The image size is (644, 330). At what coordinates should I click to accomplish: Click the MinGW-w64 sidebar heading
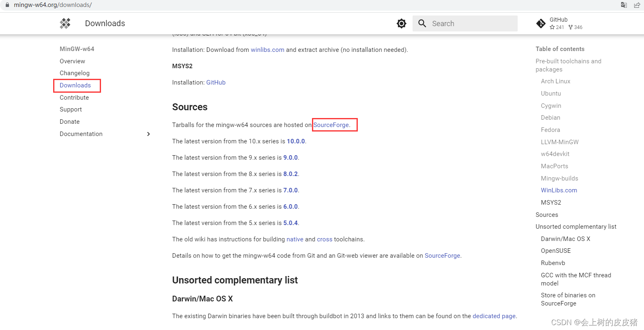(77, 49)
